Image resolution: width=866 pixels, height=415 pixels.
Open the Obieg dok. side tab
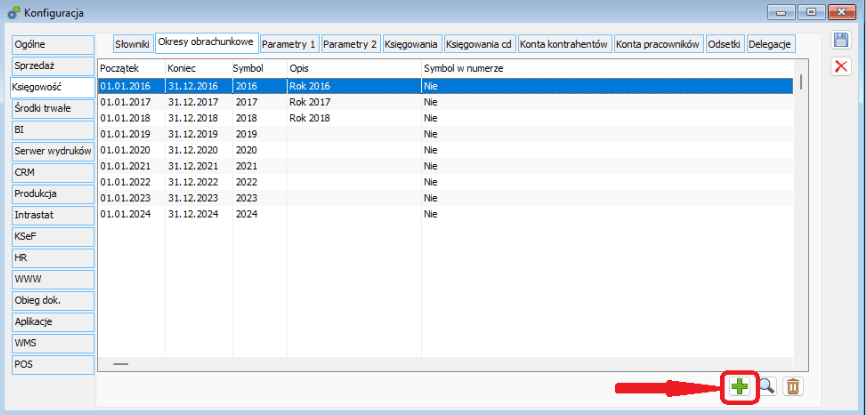(52, 301)
